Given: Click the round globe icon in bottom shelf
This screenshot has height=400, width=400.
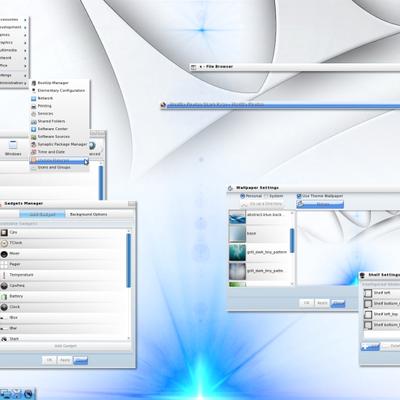Looking at the screenshot, I should pos(29,394).
